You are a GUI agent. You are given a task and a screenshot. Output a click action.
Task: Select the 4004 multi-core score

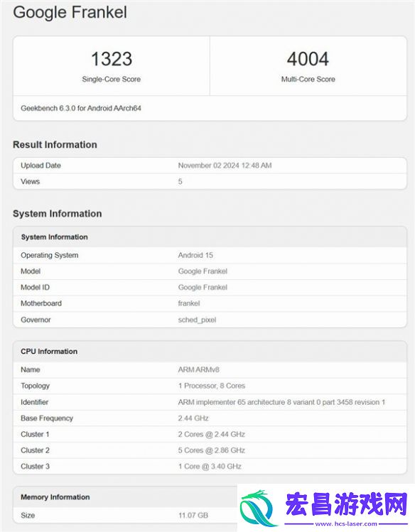point(308,59)
